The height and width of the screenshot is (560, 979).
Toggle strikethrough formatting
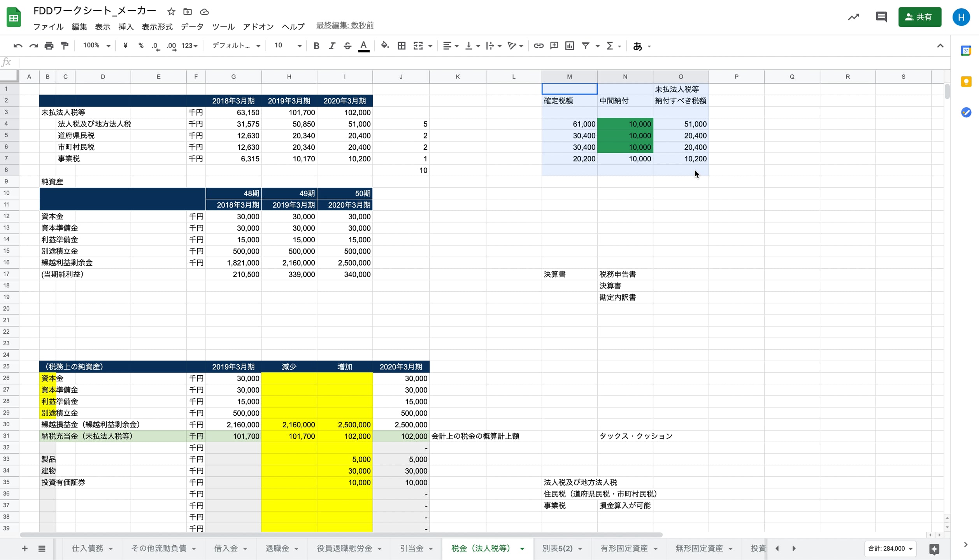click(347, 46)
